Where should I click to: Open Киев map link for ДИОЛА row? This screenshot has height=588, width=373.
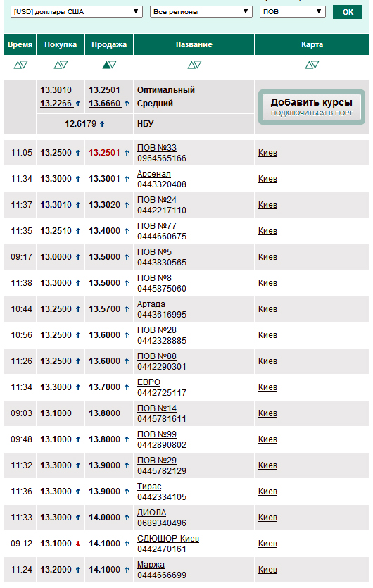pyautogui.click(x=267, y=518)
